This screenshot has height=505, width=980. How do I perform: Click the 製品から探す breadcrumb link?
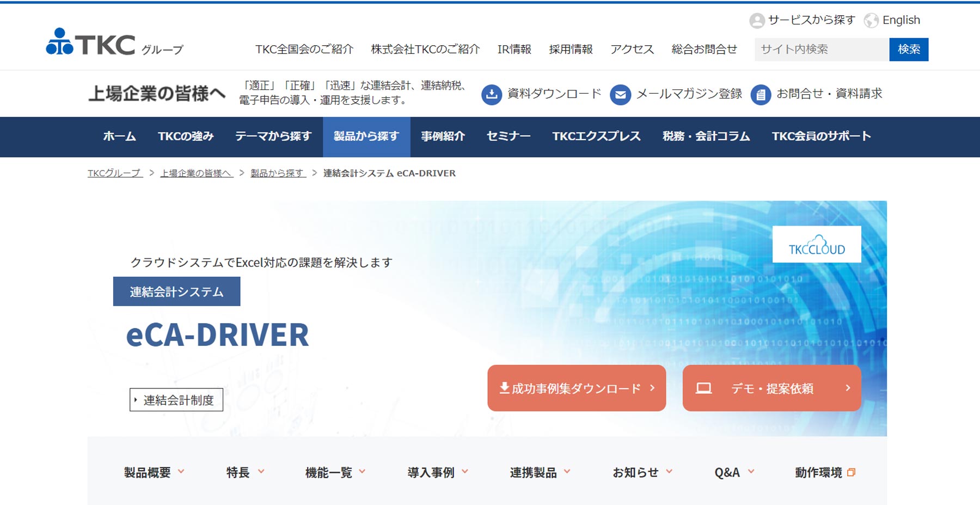tap(278, 173)
